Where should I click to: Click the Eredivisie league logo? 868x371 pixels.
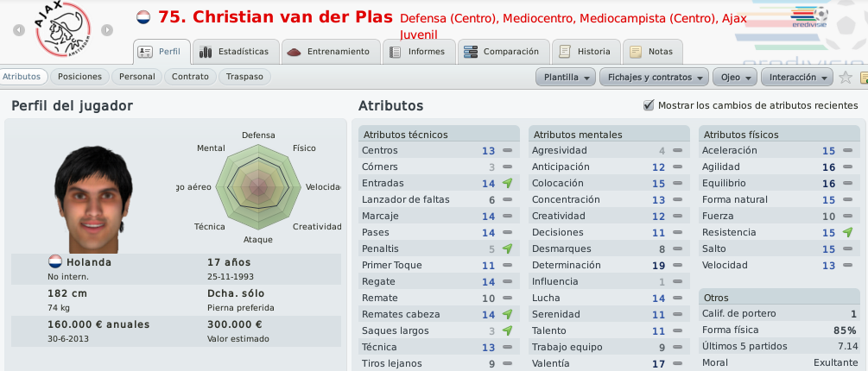(809, 16)
